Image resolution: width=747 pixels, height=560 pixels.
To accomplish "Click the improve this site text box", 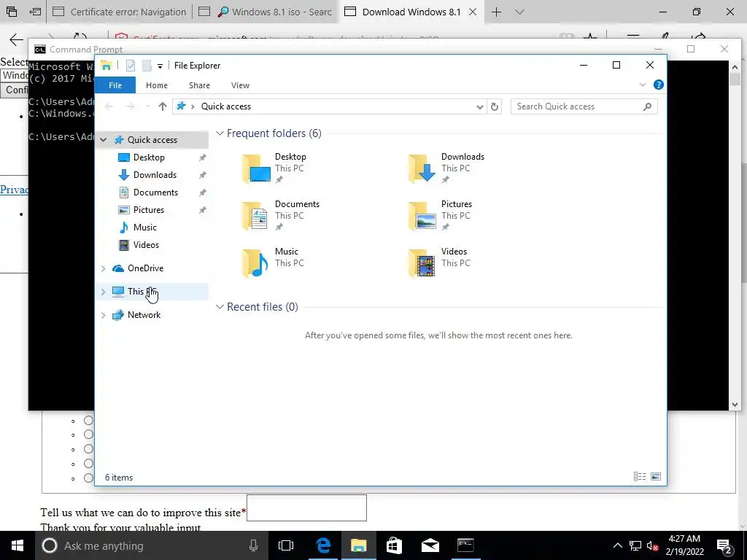I will pyautogui.click(x=306, y=507).
